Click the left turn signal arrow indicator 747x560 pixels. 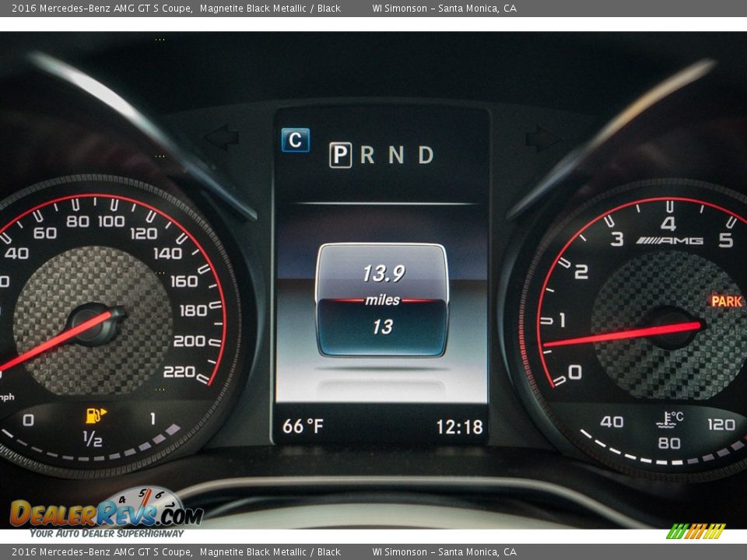point(220,136)
